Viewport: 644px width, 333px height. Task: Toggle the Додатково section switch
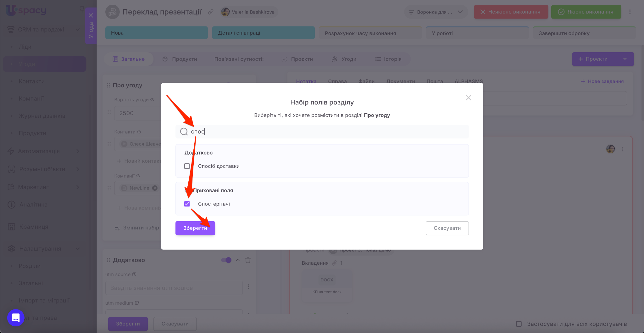(226, 260)
